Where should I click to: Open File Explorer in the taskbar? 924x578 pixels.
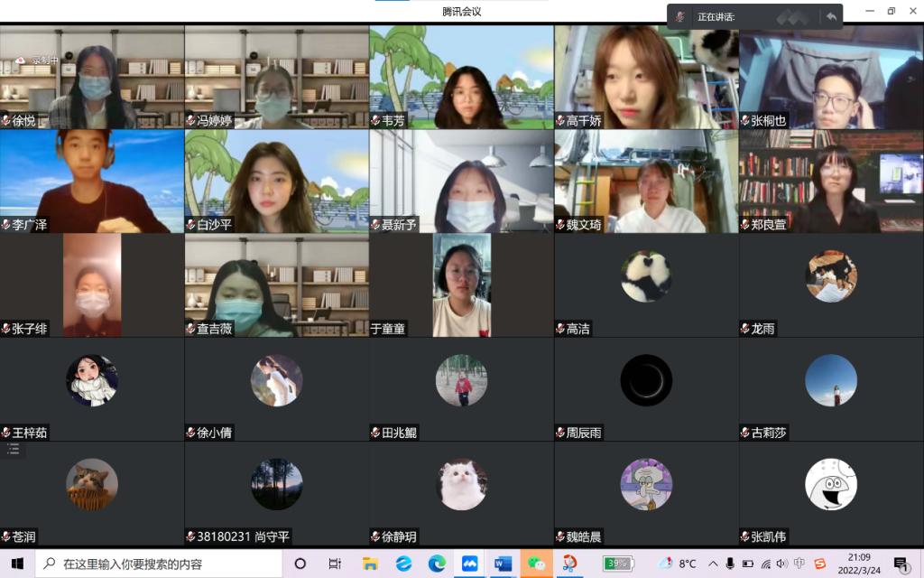coord(370,564)
